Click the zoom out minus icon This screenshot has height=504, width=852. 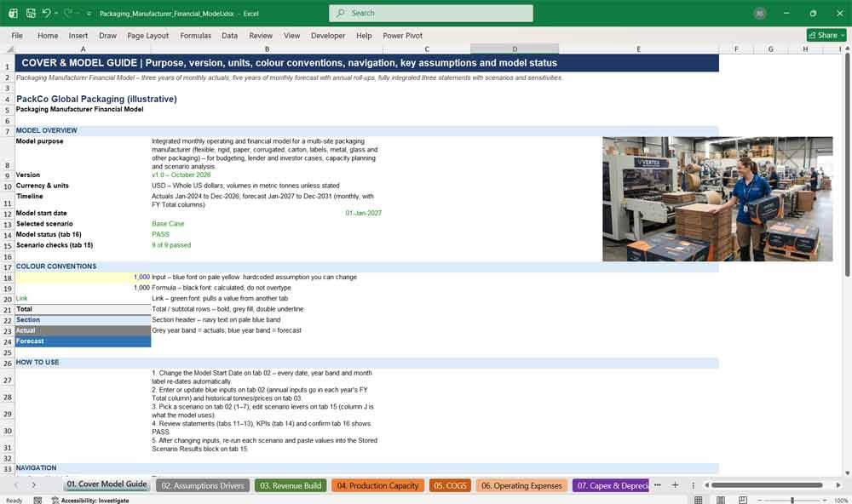coord(760,500)
